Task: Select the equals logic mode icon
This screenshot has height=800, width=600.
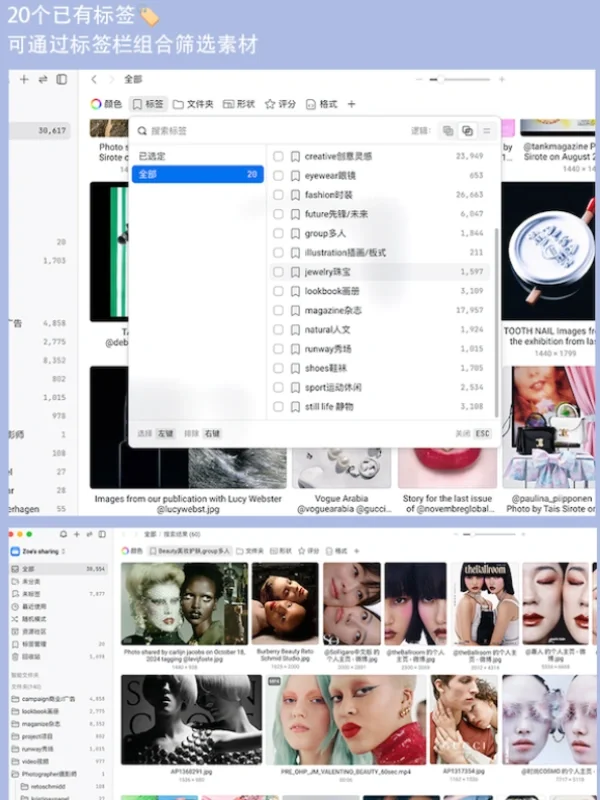Action: 487,131
